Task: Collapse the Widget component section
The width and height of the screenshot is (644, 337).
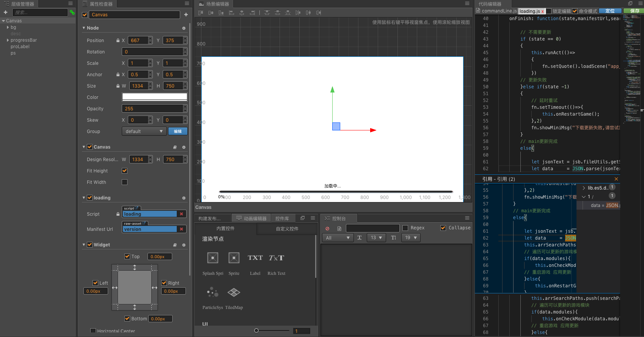Action: coord(84,245)
